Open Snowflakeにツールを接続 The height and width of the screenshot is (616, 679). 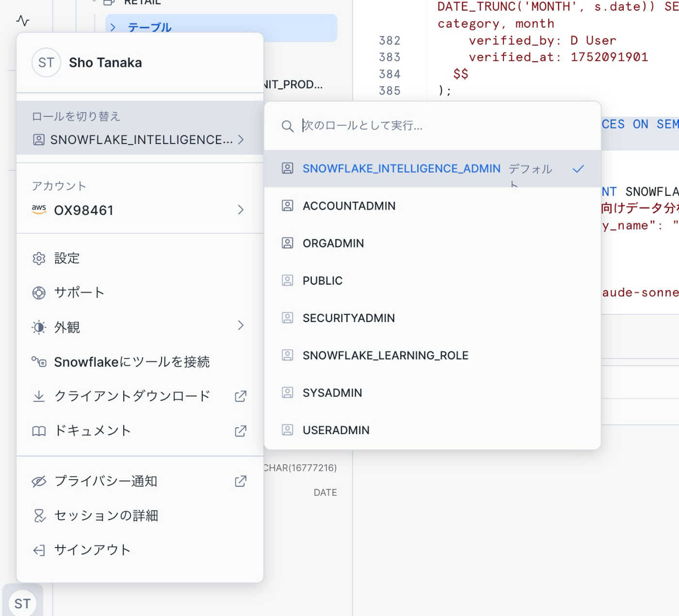tap(140, 362)
